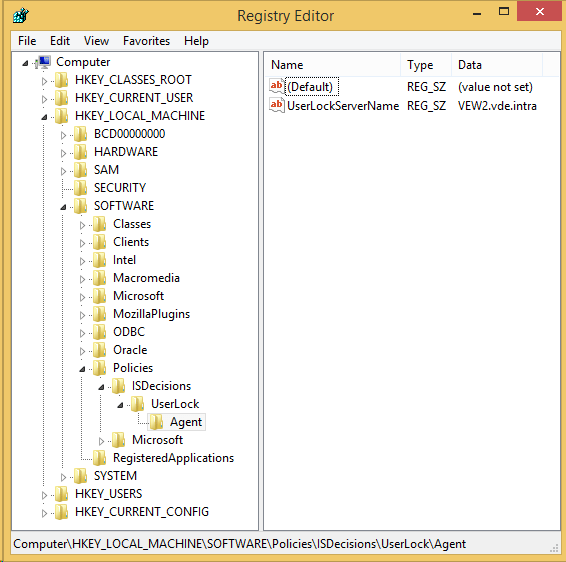Viewport: 566px width, 562px height.
Task: Open the Favorites menu
Action: pyautogui.click(x=146, y=41)
